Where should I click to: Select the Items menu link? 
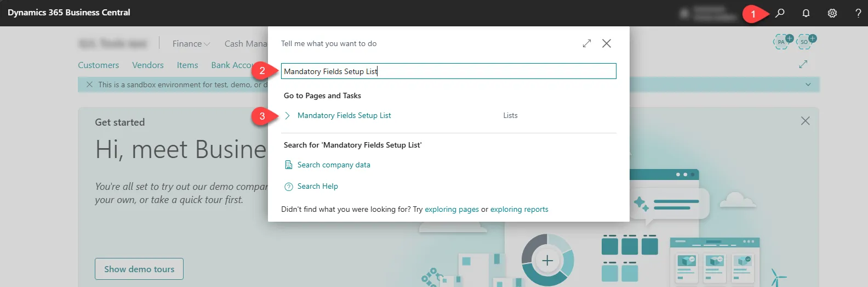tap(187, 65)
